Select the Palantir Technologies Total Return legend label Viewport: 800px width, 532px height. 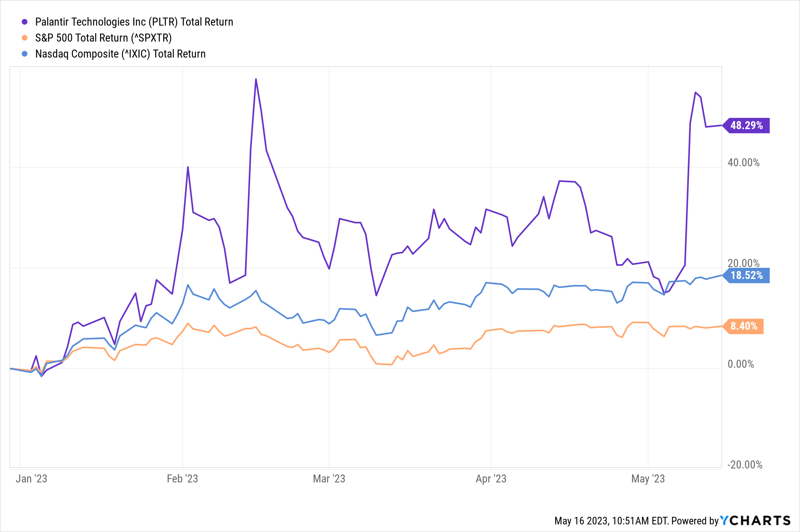[134, 22]
